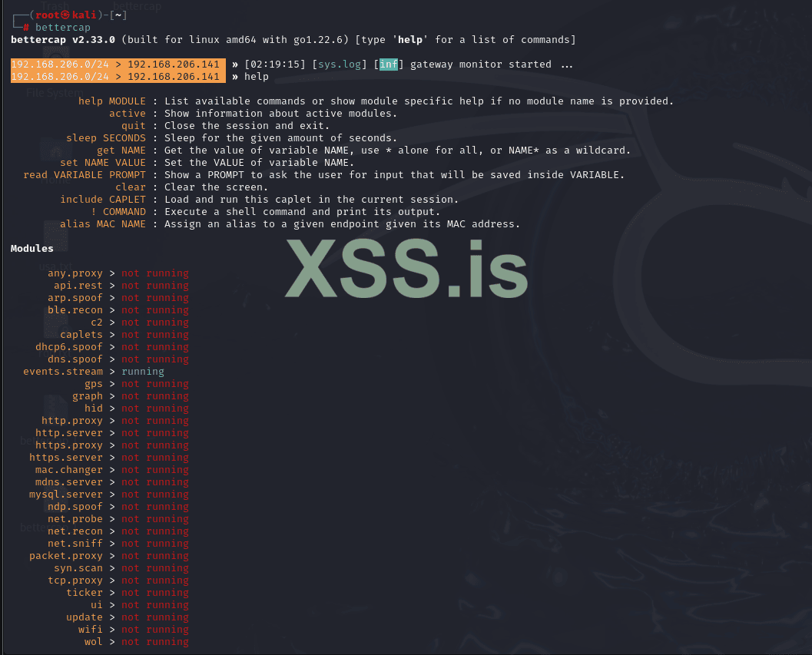Click the 'mac.changer' module name

pyautogui.click(x=69, y=470)
